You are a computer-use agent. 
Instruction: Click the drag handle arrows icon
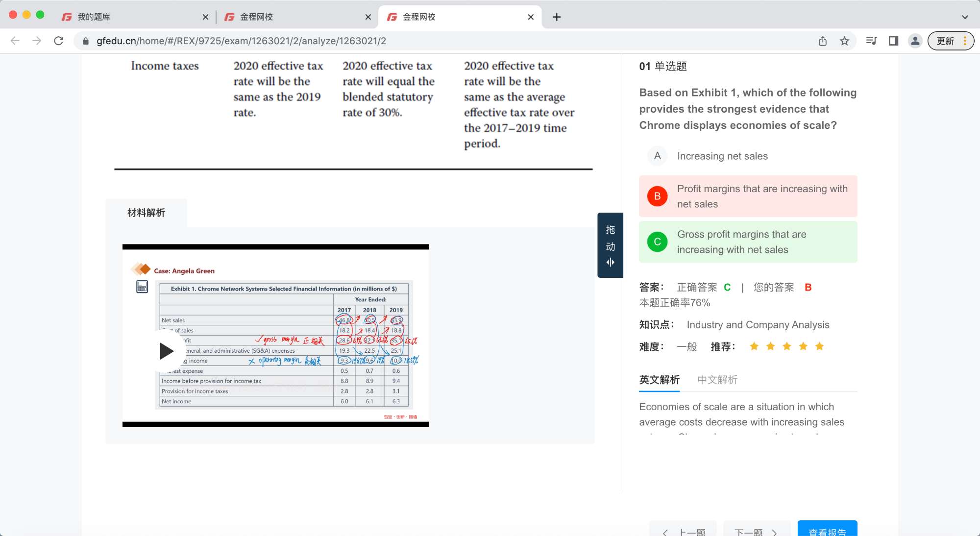coord(610,262)
